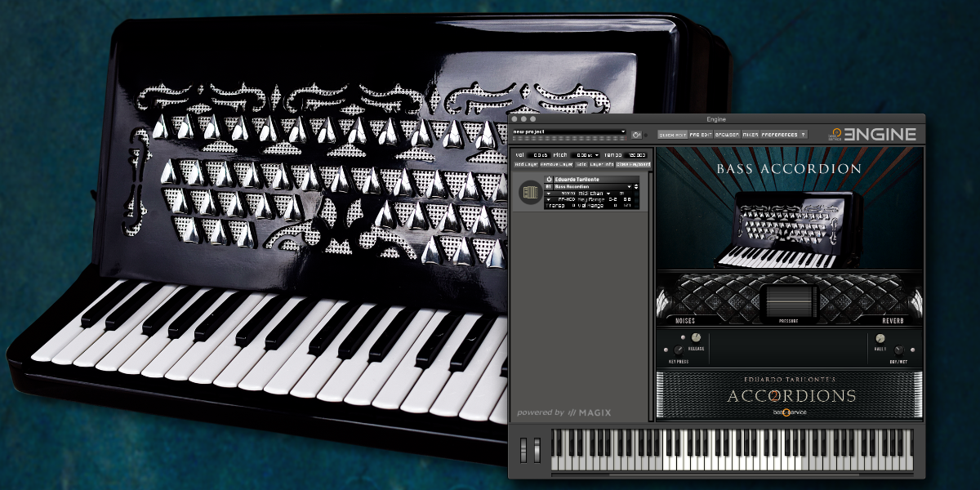980x490 pixels.
Task: Toggle the reverb LED beside Dry/Wet knob
Action: tap(911, 350)
